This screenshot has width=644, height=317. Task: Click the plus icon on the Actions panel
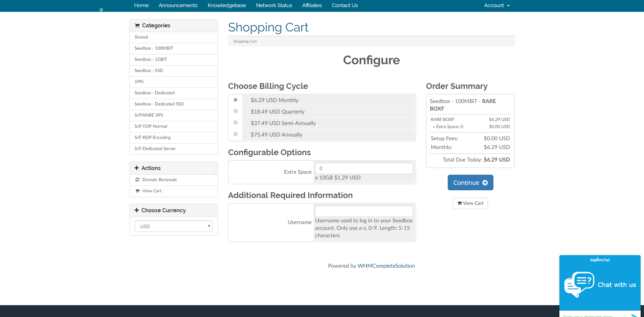tap(136, 168)
